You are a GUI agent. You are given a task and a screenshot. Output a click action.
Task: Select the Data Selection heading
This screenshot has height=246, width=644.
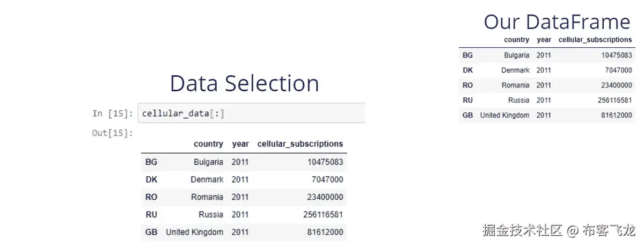click(244, 84)
